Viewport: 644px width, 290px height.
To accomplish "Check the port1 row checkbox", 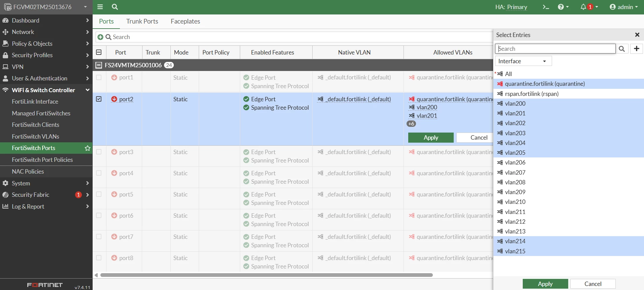I will (x=99, y=77).
